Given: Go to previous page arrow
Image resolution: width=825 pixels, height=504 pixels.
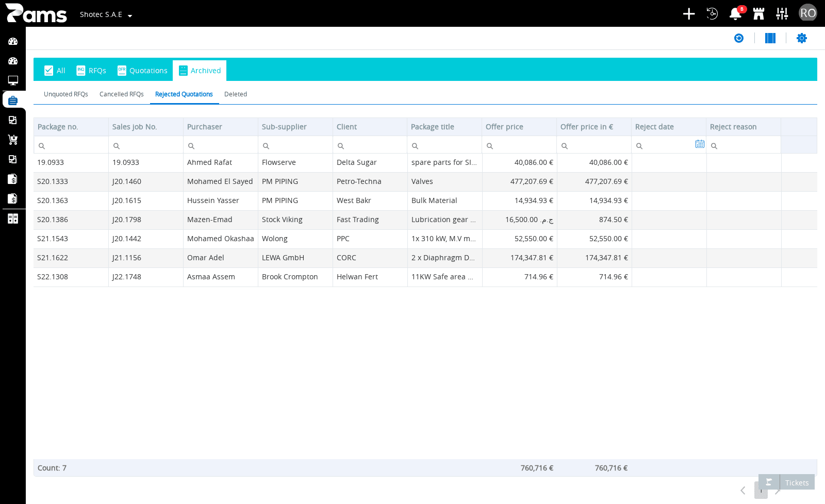Looking at the screenshot, I should pos(743,491).
